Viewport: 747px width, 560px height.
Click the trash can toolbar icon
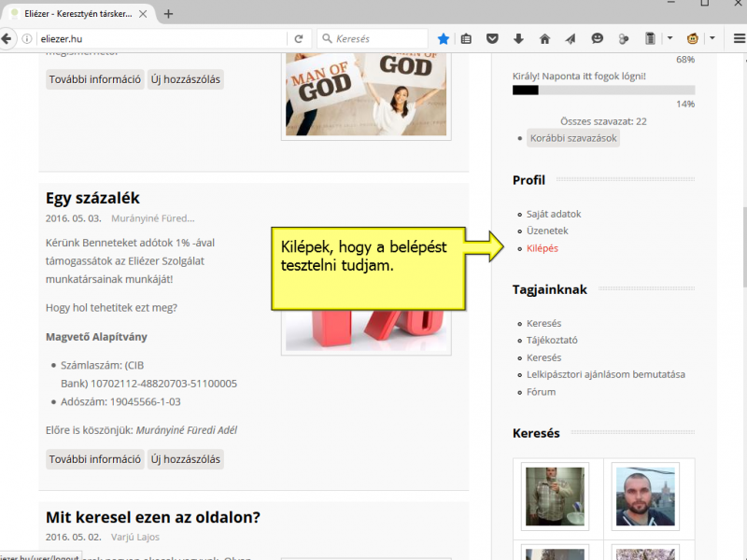tap(650, 38)
